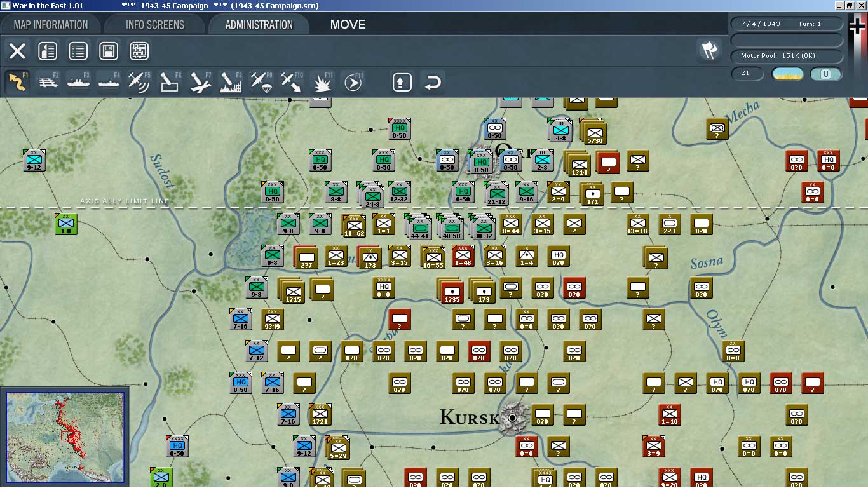The height and width of the screenshot is (488, 868).
Task: Click the date and turn display
Action: [787, 24]
